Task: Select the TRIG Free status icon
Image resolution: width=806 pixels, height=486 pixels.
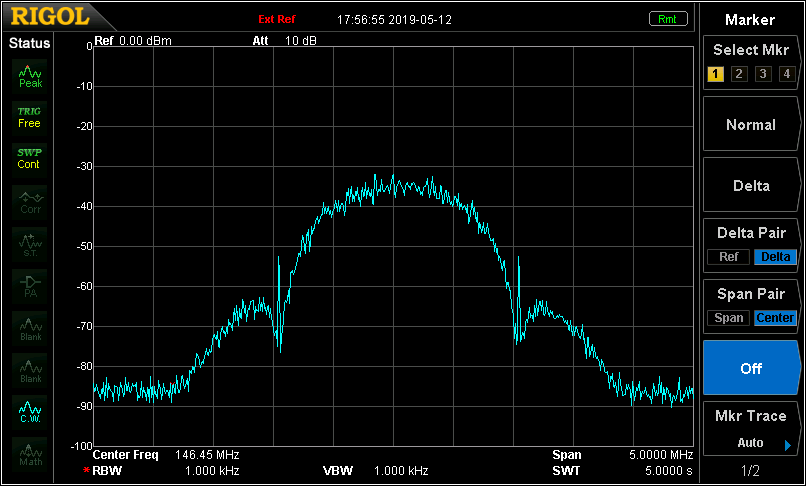Action: [29, 117]
